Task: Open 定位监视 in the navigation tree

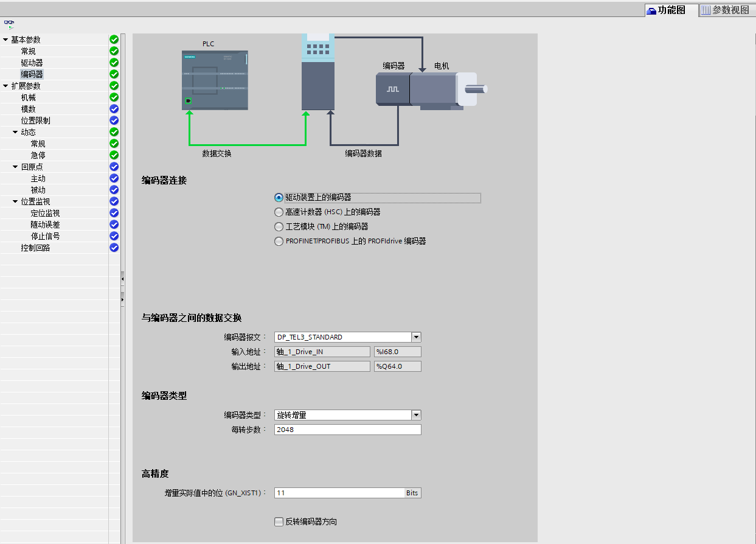Action: (46, 213)
